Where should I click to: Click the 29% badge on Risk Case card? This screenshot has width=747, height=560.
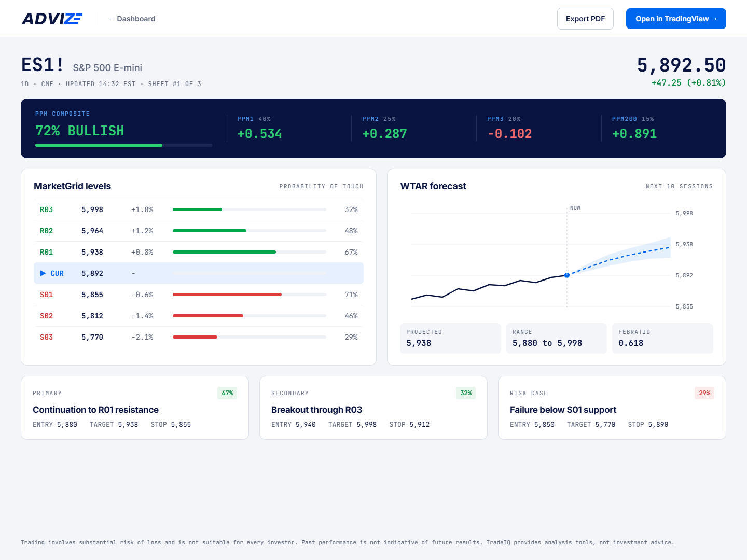[x=704, y=393]
